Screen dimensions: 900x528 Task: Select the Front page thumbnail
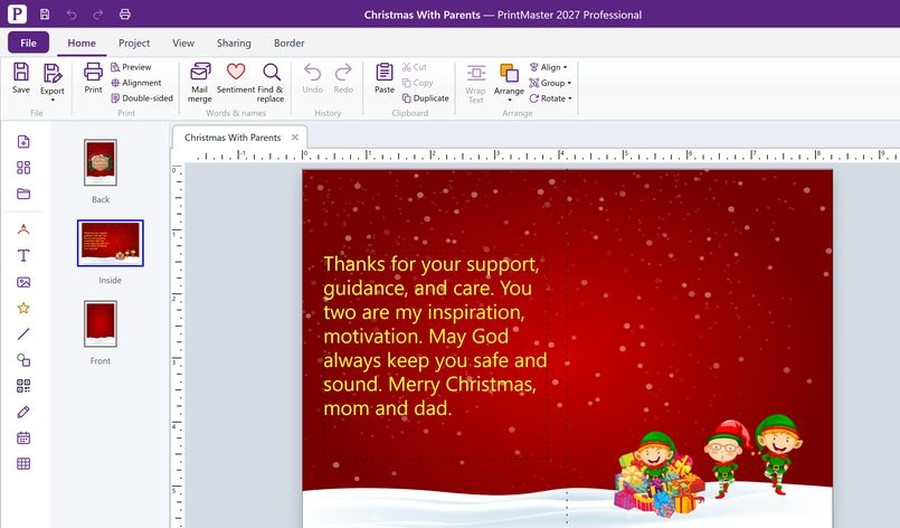click(100, 324)
